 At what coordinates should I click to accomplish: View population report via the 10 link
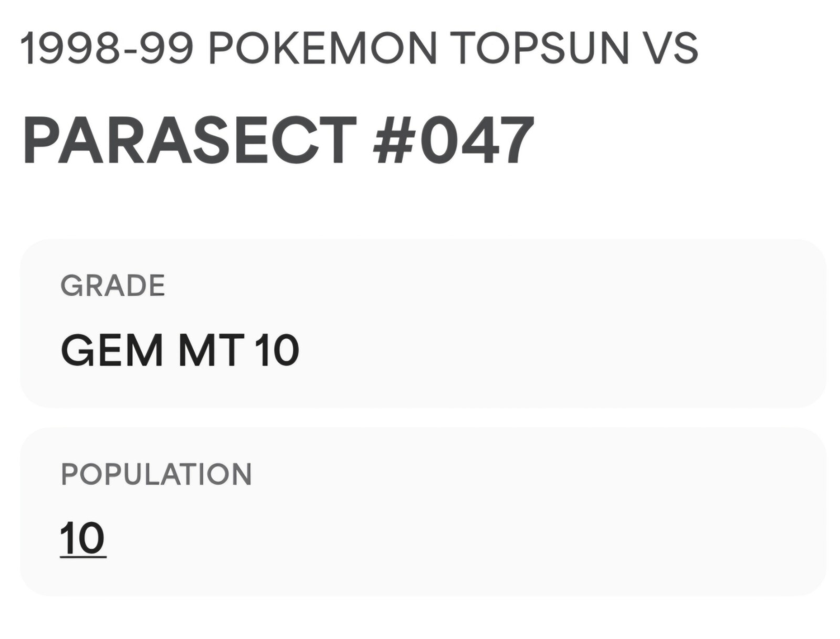pyautogui.click(x=83, y=538)
